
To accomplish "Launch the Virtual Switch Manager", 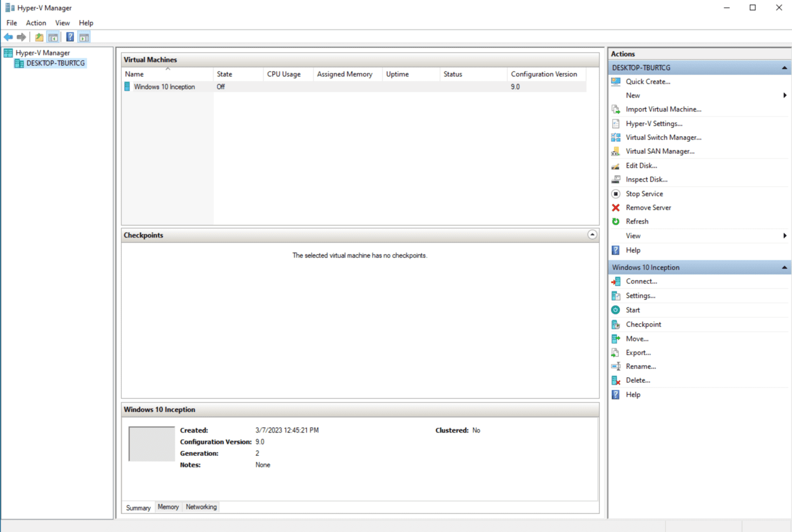I will (663, 137).
